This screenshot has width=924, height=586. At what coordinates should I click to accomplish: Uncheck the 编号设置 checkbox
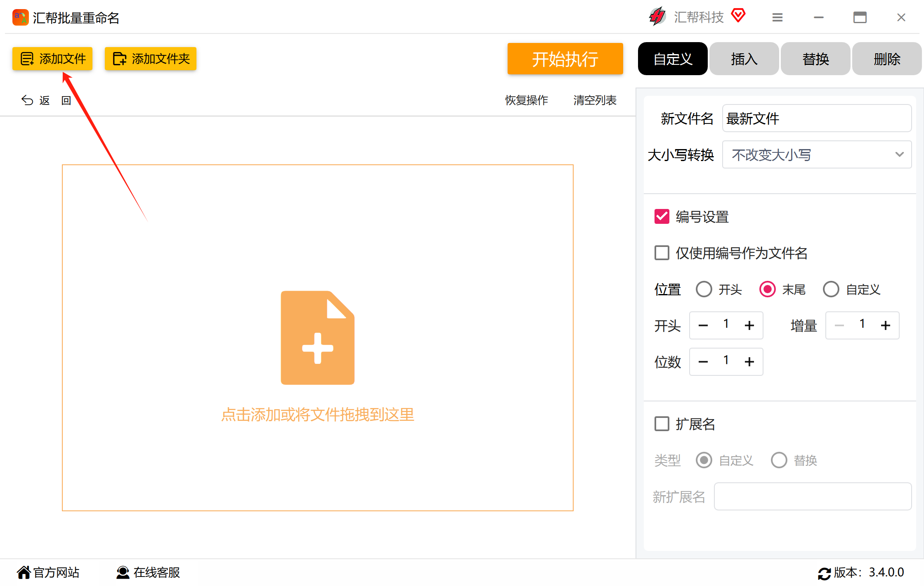(662, 216)
